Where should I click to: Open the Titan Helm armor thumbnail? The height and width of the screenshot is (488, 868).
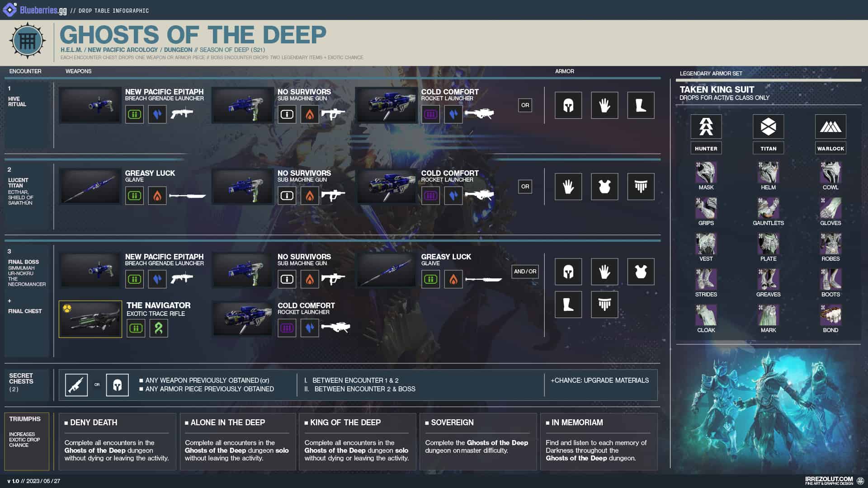coord(768,172)
